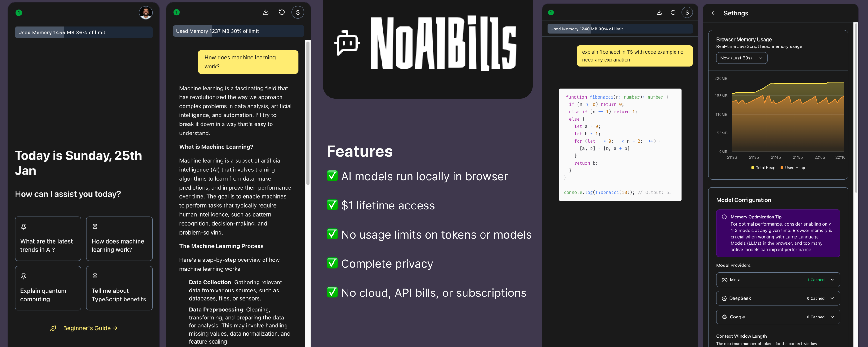The width and height of the screenshot is (868, 347).
Task: Click the reset conversation icon
Action: (282, 12)
